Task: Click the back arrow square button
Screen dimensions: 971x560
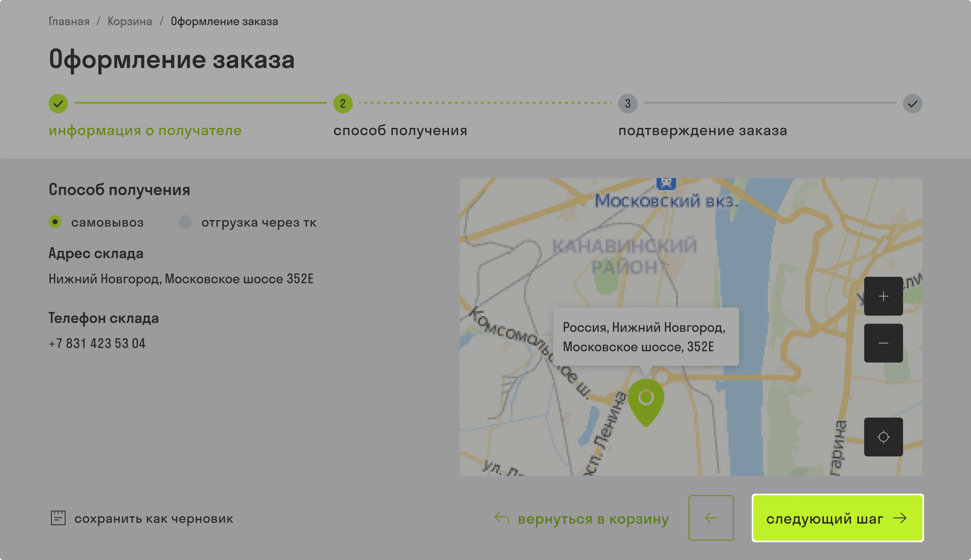Action: pyautogui.click(x=711, y=518)
